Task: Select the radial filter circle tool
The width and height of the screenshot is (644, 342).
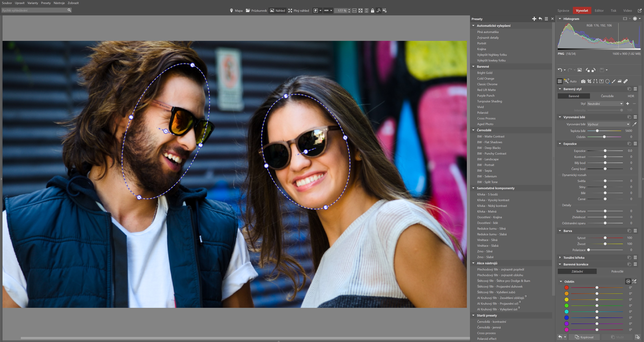Action: click(x=607, y=81)
